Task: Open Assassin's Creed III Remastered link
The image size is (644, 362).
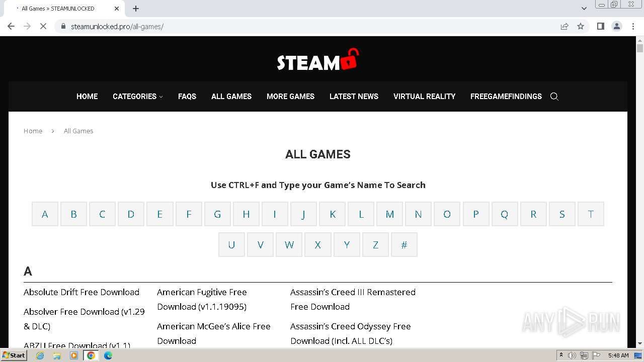Action: pyautogui.click(x=353, y=299)
